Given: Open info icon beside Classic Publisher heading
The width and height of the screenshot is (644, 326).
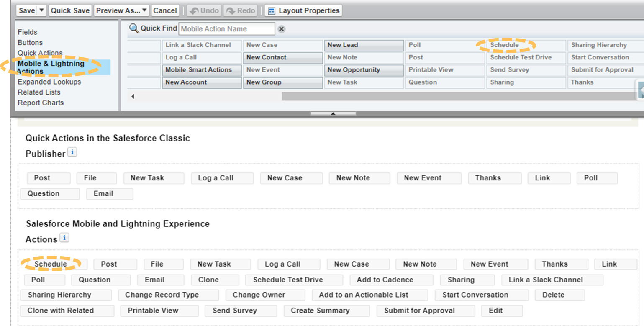Looking at the screenshot, I should (x=72, y=152).
